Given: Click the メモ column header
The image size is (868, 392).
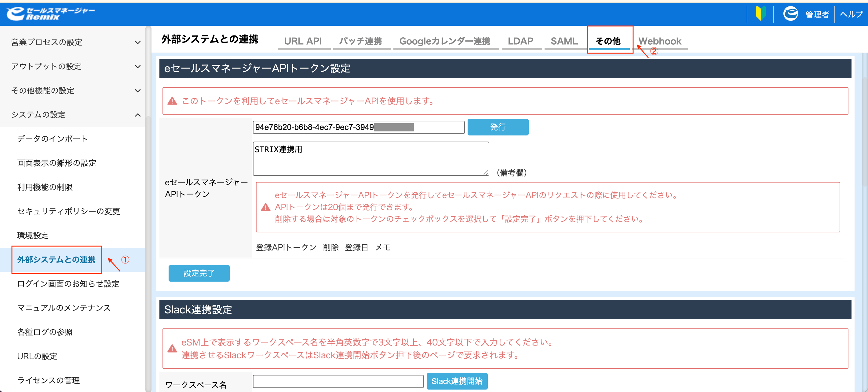Looking at the screenshot, I should point(383,247).
